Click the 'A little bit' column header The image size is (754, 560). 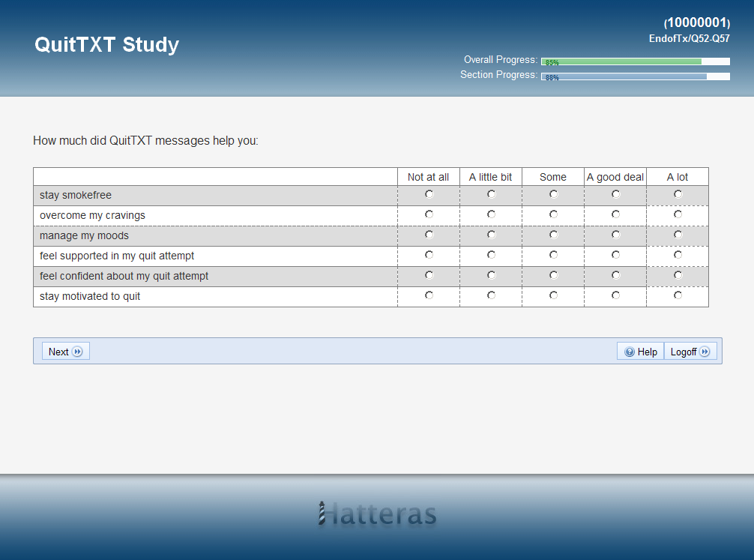point(490,177)
